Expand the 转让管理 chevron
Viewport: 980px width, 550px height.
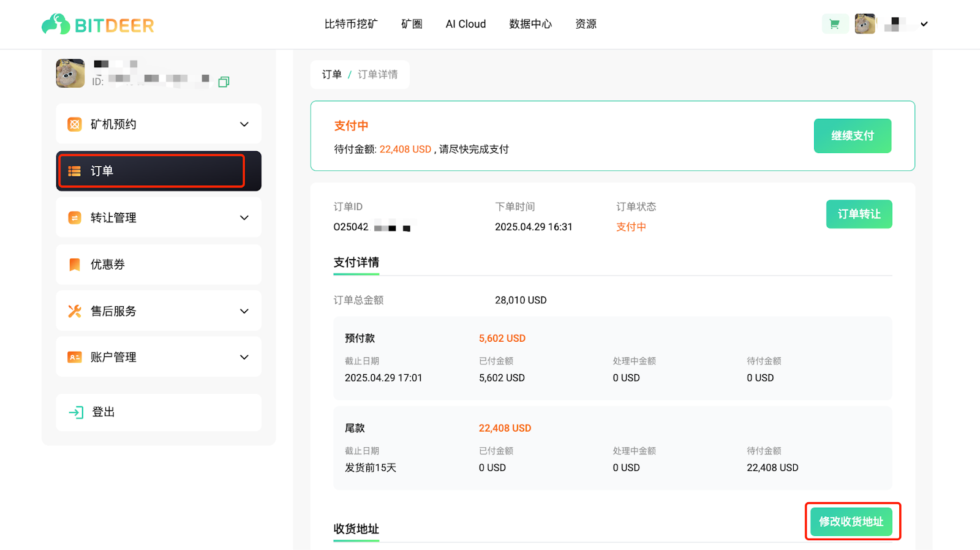click(244, 218)
